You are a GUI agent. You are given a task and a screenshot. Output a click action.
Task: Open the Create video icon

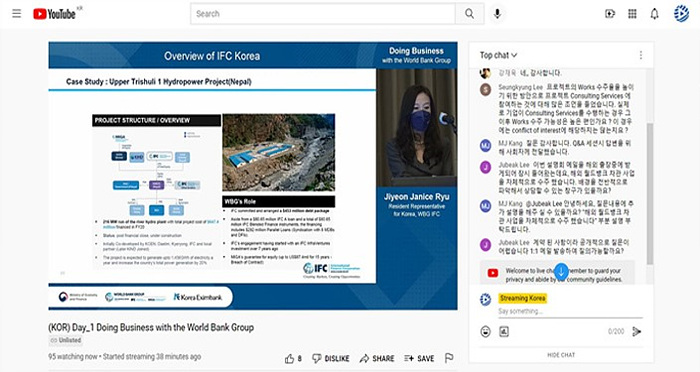point(610,14)
